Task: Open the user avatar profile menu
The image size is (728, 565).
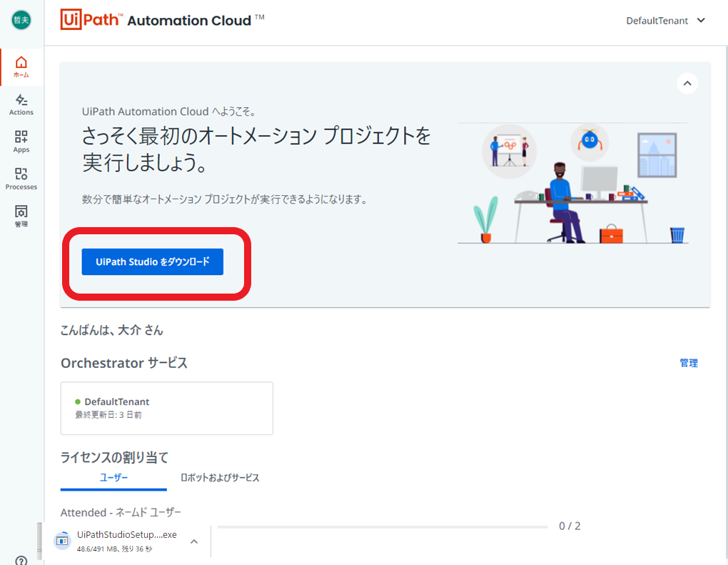Action: click(21, 20)
